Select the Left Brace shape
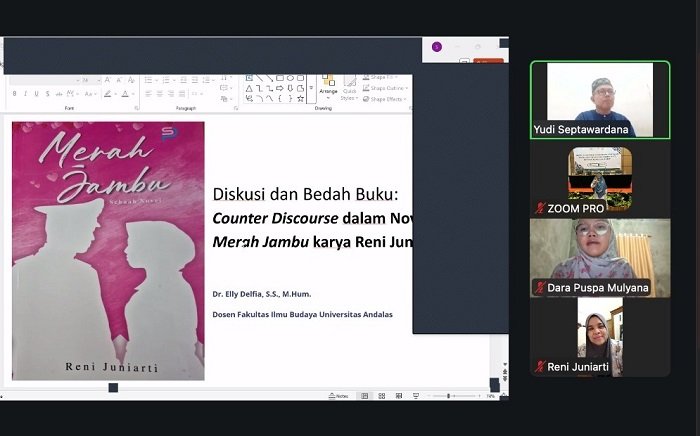700x436 pixels. 280,99
